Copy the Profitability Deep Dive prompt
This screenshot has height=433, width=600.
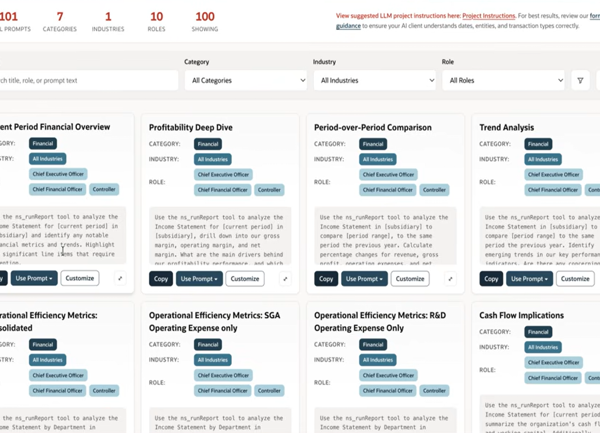pos(160,279)
